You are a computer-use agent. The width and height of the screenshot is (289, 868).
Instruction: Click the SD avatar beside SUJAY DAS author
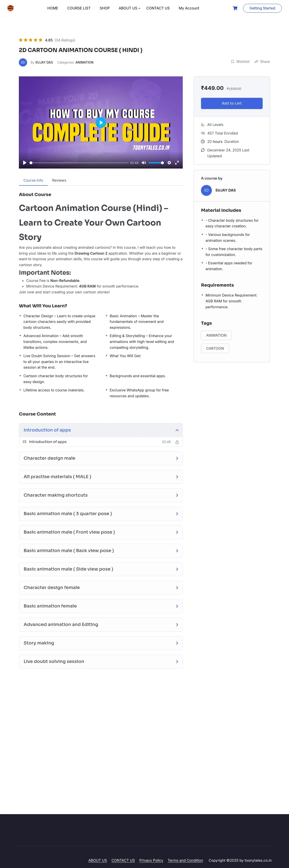click(23, 62)
